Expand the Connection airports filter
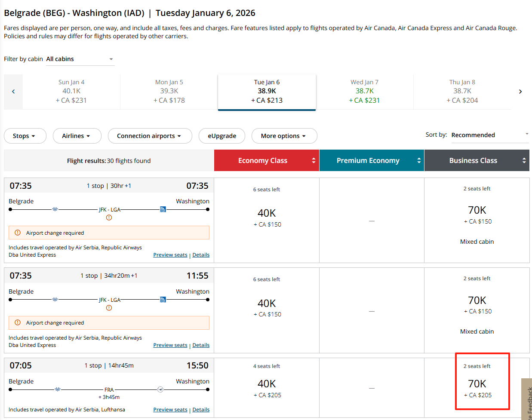 150,136
